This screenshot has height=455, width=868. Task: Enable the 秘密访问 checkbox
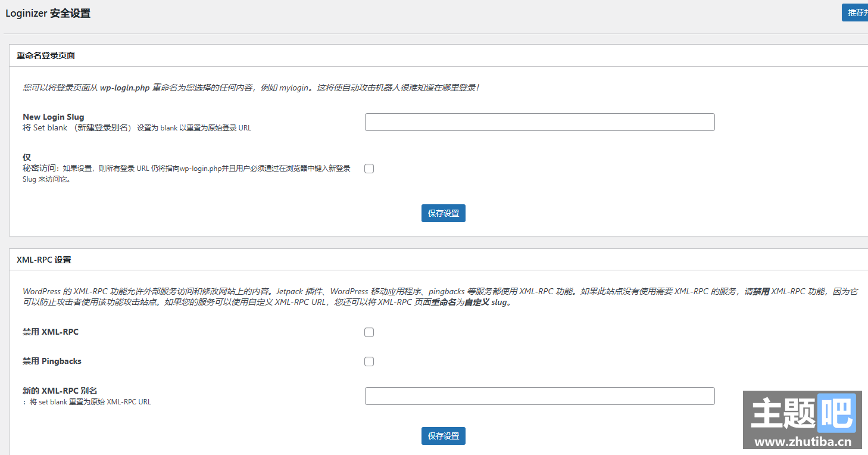tap(369, 169)
